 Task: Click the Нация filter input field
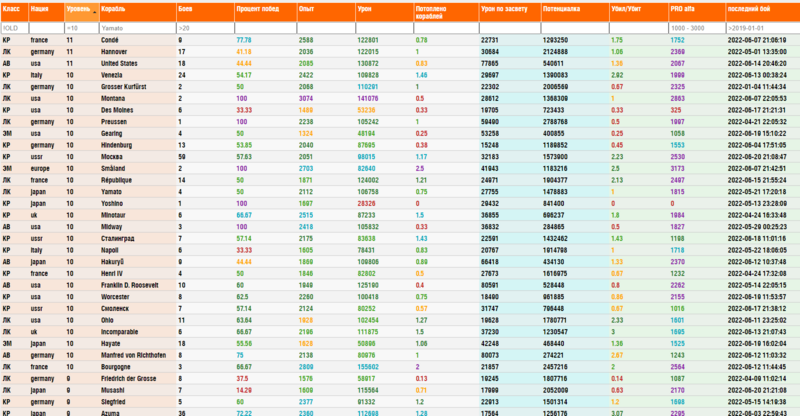(x=46, y=28)
